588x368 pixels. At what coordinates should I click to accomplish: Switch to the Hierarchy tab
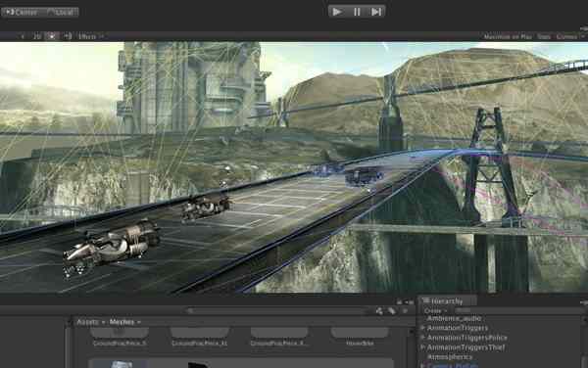[x=448, y=301]
